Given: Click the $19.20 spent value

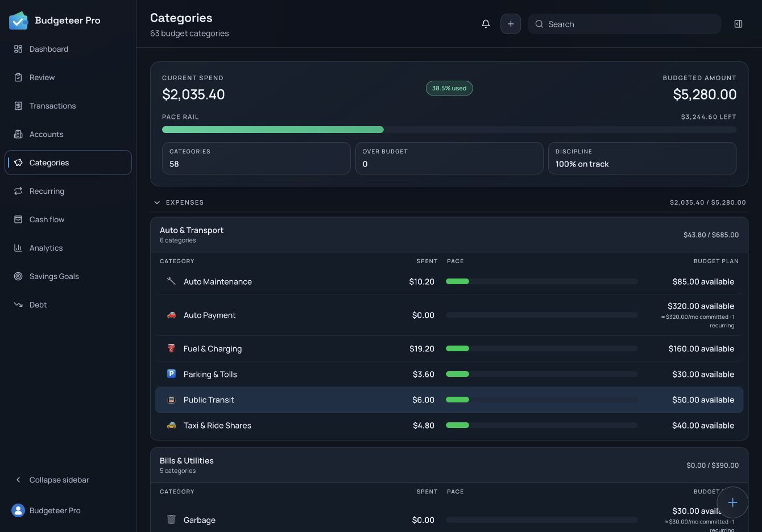Looking at the screenshot, I should click(422, 348).
